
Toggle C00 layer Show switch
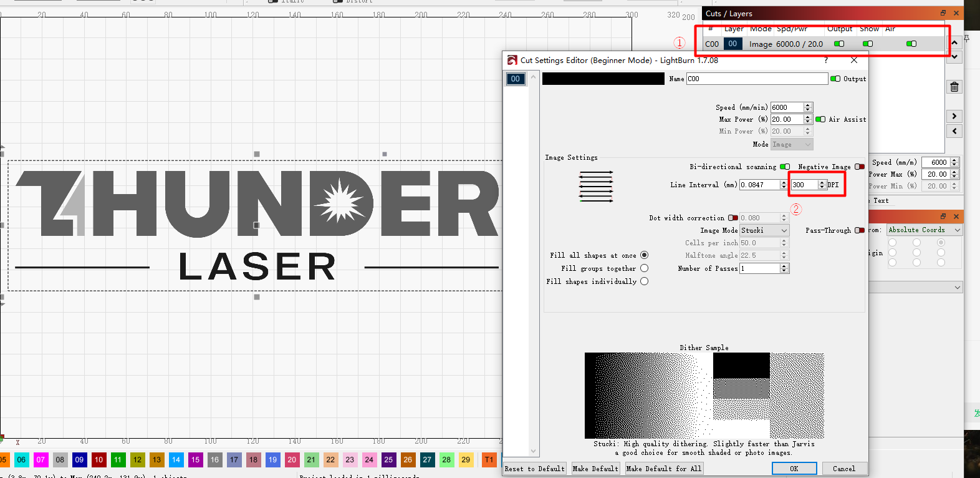[868, 44]
